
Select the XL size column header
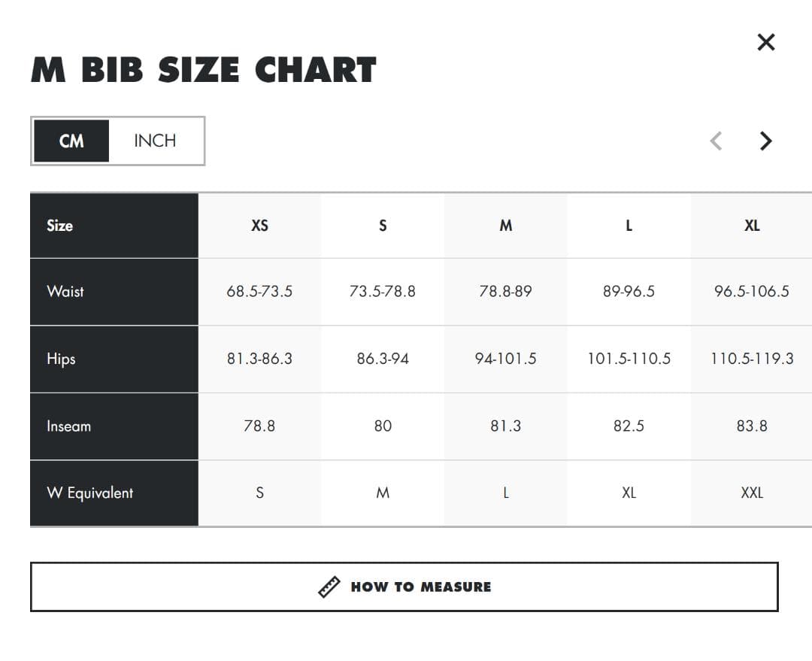[x=752, y=226]
